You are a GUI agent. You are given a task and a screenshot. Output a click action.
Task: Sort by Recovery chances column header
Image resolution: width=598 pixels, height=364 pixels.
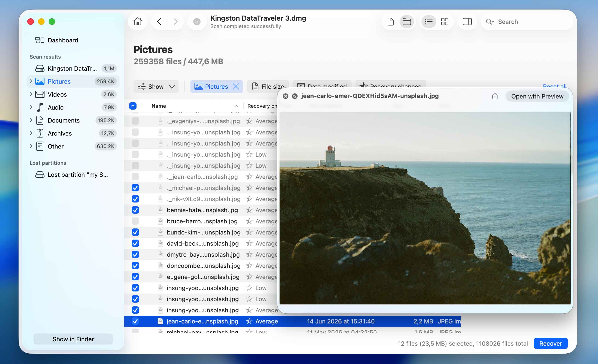262,106
